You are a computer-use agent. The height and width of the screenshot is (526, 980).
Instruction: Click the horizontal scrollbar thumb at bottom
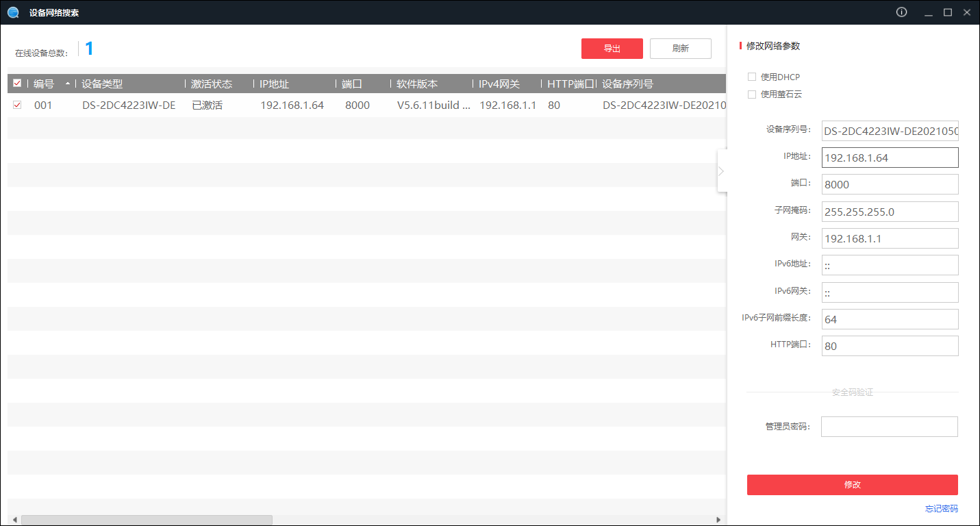coord(146,520)
